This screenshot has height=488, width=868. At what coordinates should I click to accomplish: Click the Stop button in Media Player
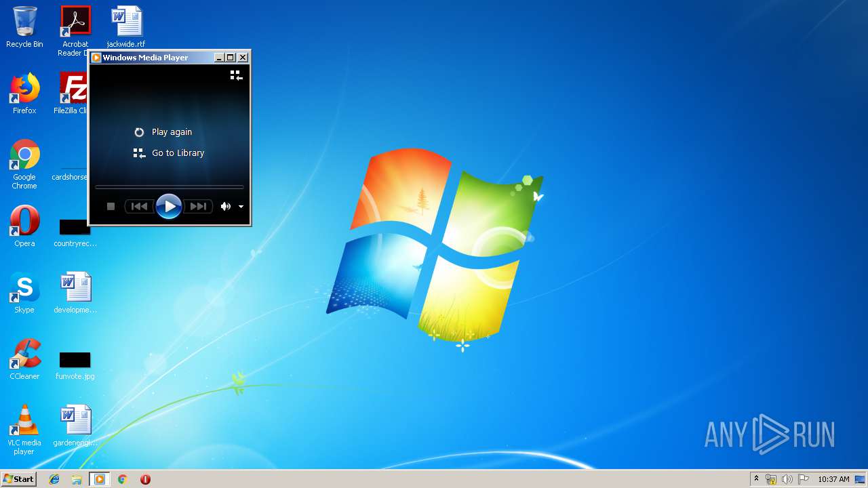(x=111, y=207)
